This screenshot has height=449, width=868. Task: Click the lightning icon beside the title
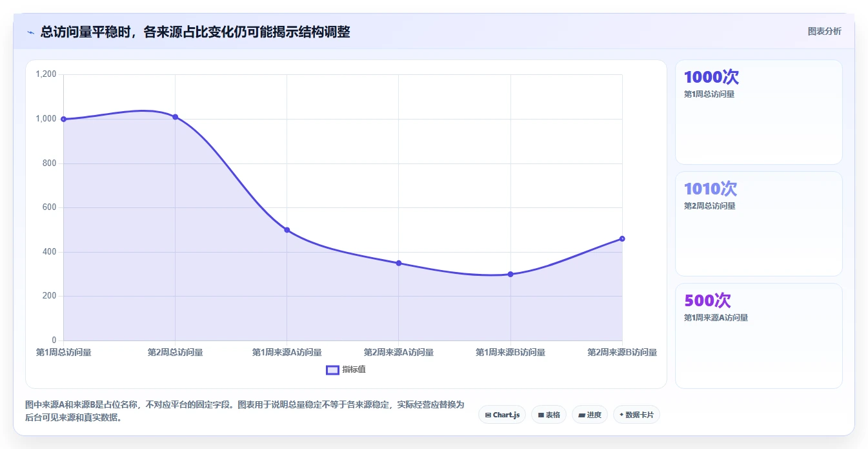30,32
